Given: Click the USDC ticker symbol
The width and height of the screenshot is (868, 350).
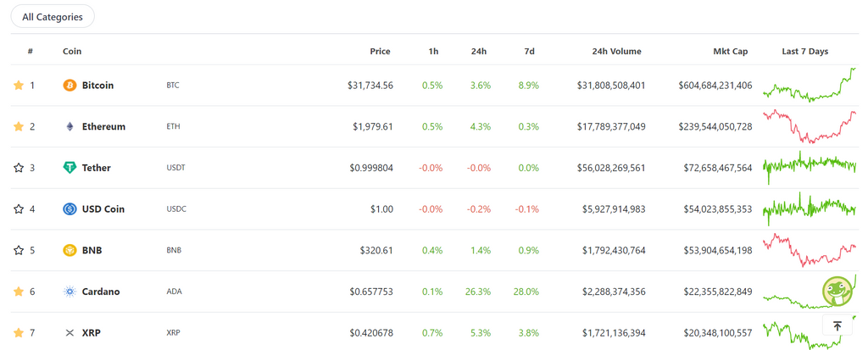Looking at the screenshot, I should (176, 209).
